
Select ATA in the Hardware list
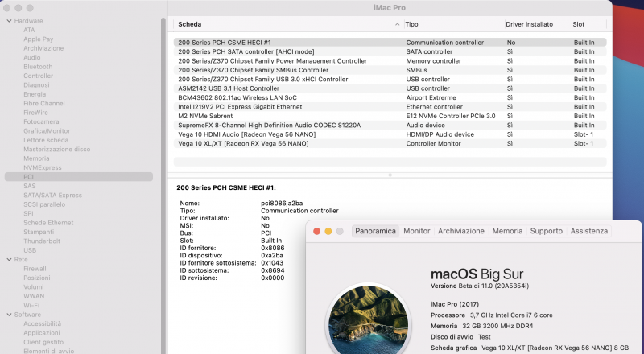pos(29,30)
